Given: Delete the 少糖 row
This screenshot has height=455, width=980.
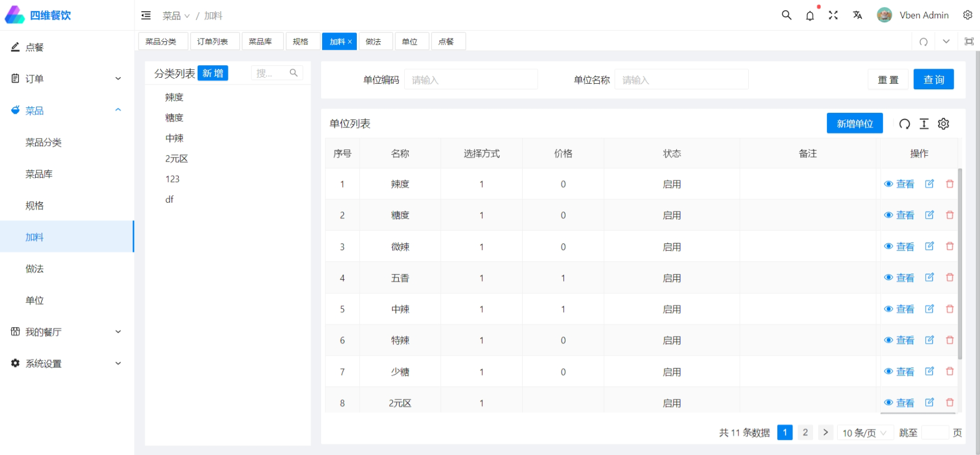Looking at the screenshot, I should tap(949, 371).
